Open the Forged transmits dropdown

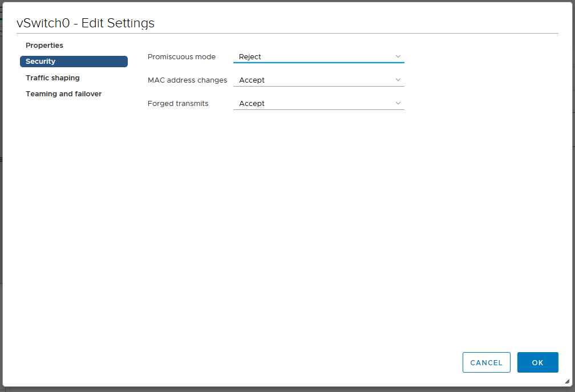tap(319, 104)
